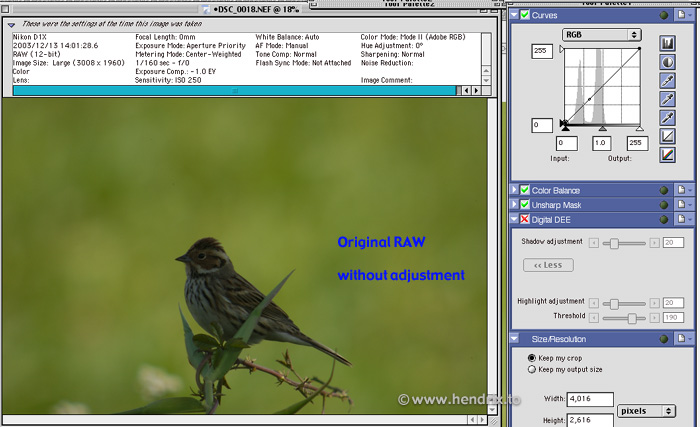The height and width of the screenshot is (427, 700).
Task: Collapse the Curves panel
Action: 514,15
